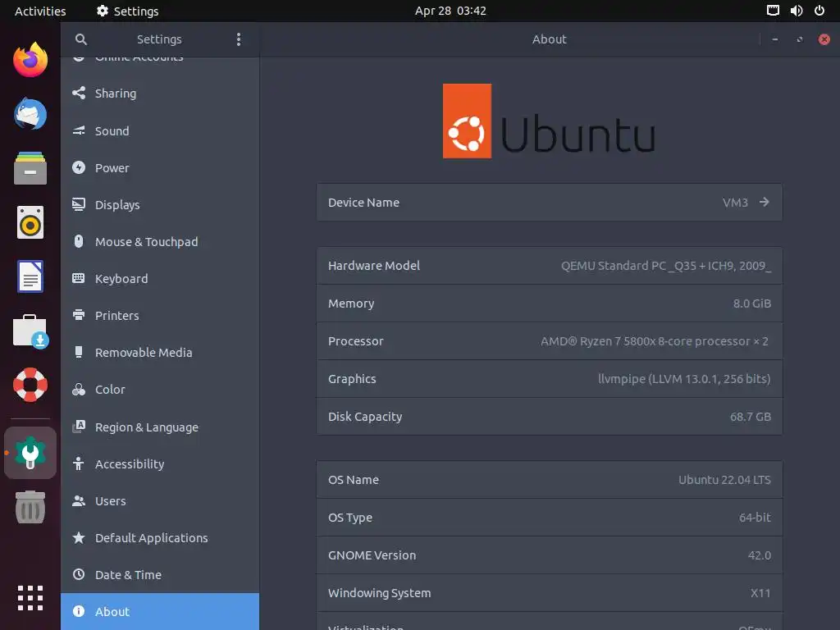Open Accessibility settings panel
Image resolution: width=840 pixels, height=630 pixels.
pyautogui.click(x=160, y=464)
